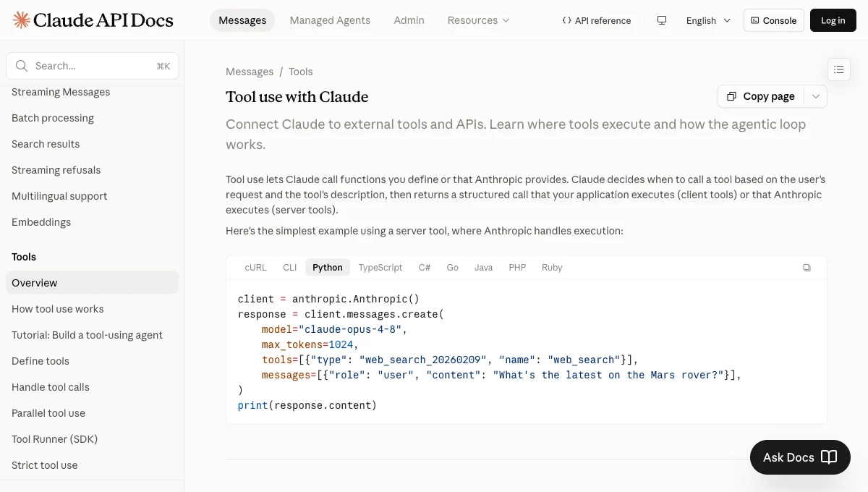Toggle theme with the monitor icon
This screenshot has width=868, height=492.
661,20
